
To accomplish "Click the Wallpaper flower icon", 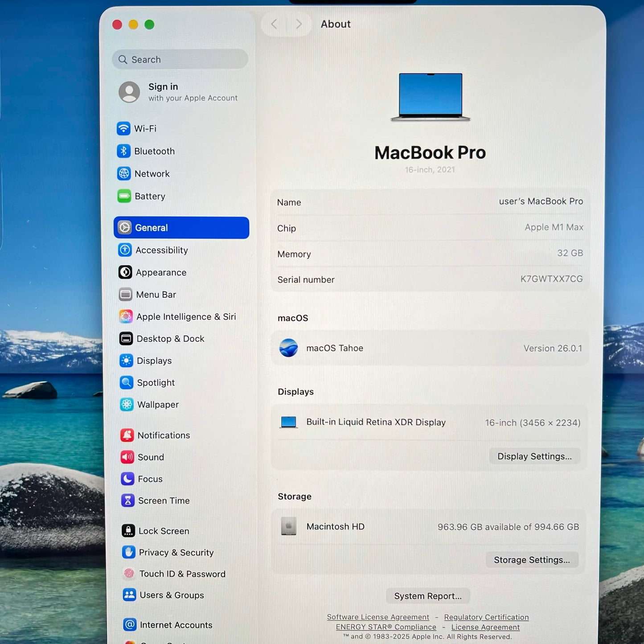I will point(127,404).
